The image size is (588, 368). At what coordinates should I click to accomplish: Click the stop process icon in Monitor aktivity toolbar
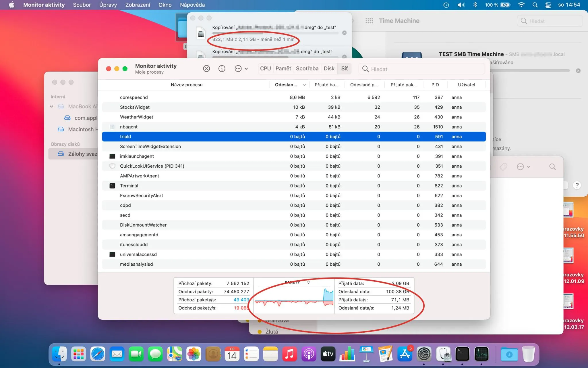coord(206,69)
